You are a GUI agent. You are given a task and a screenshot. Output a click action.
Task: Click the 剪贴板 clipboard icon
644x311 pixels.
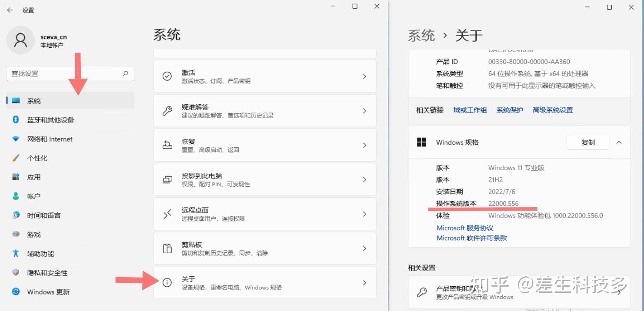(x=167, y=248)
